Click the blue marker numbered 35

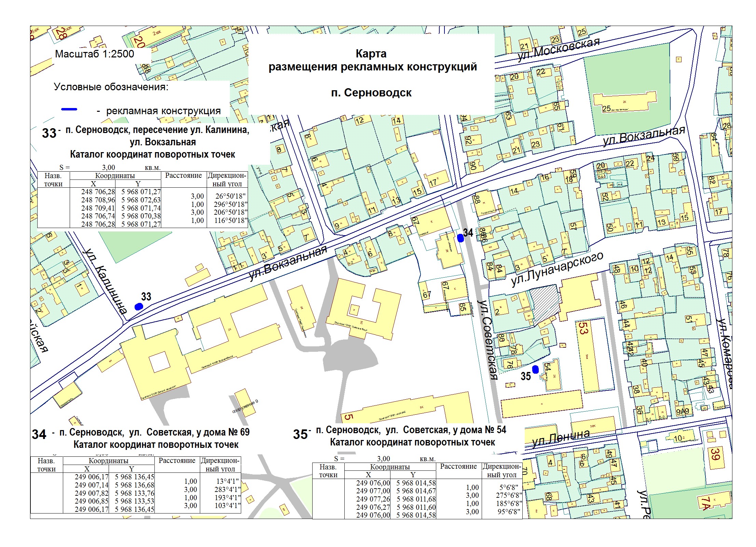(x=535, y=369)
